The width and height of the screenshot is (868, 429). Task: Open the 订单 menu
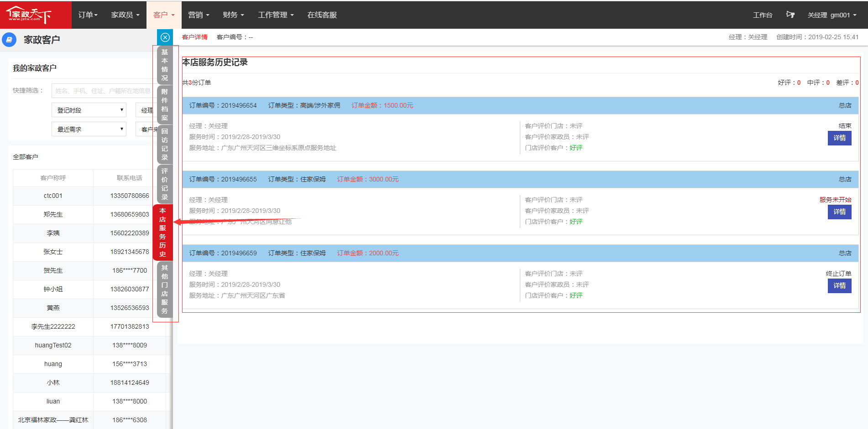[x=88, y=15]
